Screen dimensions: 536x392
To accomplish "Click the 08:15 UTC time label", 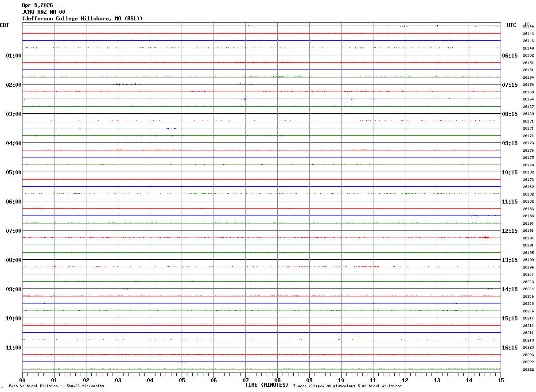I will 510,114.
